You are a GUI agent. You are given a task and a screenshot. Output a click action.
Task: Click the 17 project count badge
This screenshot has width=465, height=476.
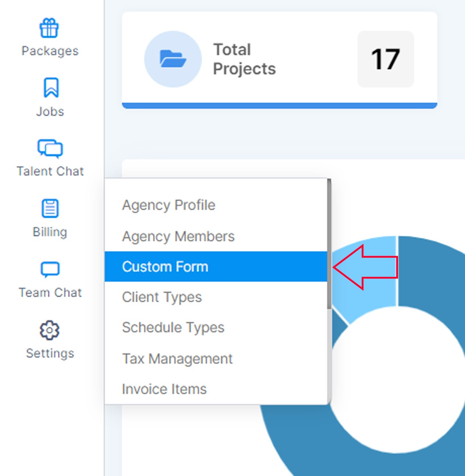tap(386, 59)
